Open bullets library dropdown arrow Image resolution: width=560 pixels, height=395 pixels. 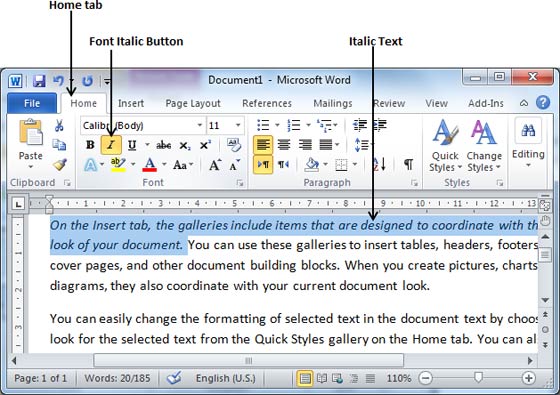[x=277, y=125]
